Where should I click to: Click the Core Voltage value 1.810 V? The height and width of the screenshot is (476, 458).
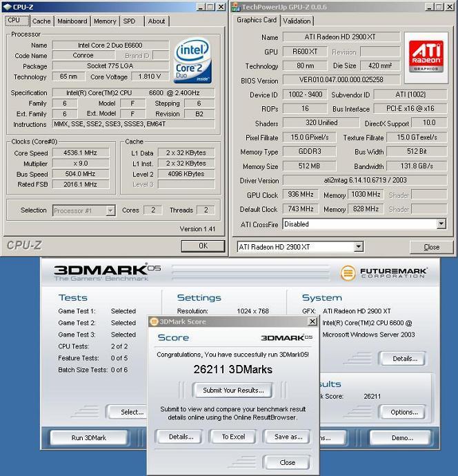(x=150, y=77)
